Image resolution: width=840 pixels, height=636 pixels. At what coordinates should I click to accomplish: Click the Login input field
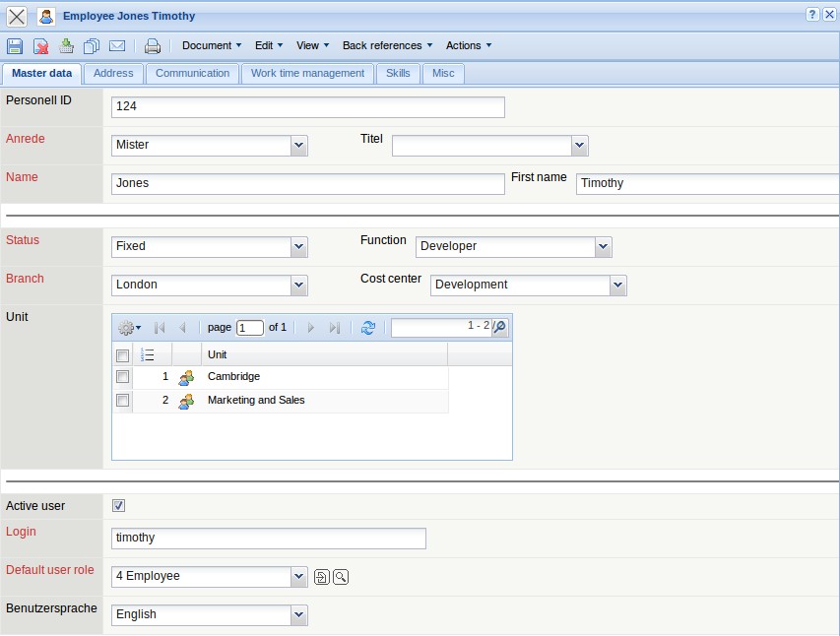click(x=269, y=539)
